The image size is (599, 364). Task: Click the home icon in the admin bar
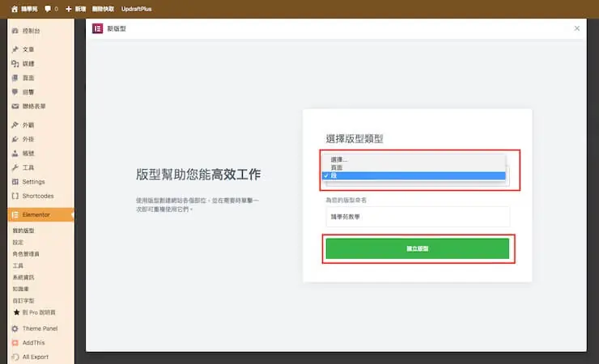click(x=15, y=9)
